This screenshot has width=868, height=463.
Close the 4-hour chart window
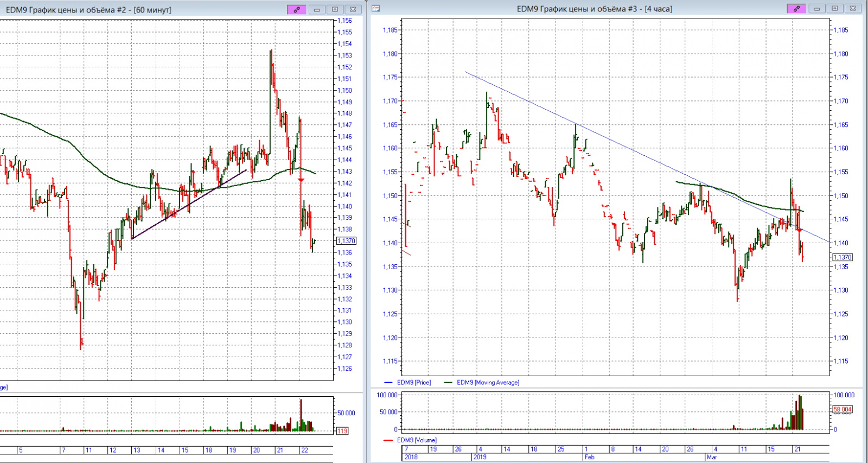pyautogui.click(x=853, y=9)
